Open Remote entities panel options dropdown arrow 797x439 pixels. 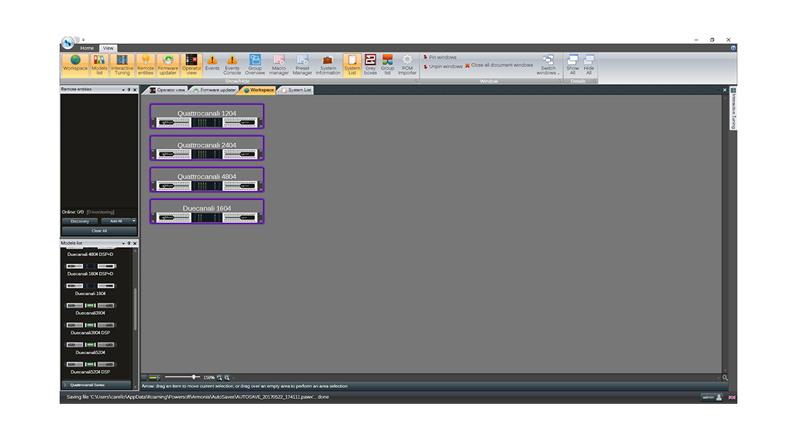pos(123,89)
